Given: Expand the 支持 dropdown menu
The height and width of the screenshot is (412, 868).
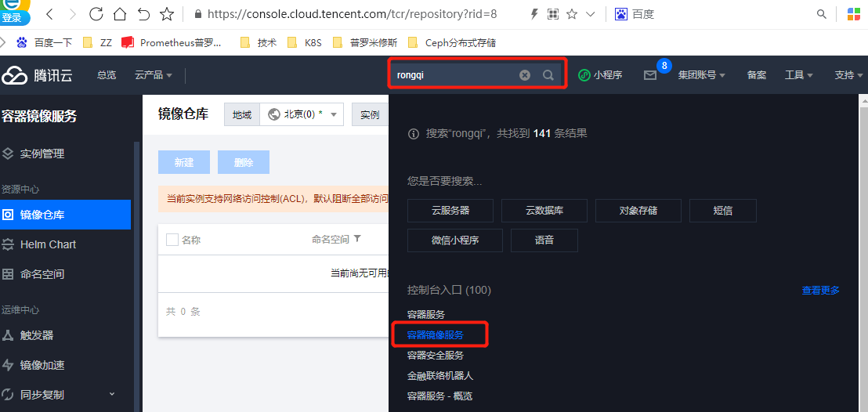Looking at the screenshot, I should pos(848,74).
